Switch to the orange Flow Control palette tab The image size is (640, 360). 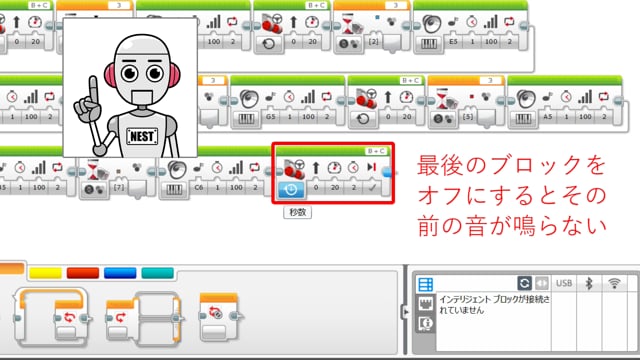11,269
